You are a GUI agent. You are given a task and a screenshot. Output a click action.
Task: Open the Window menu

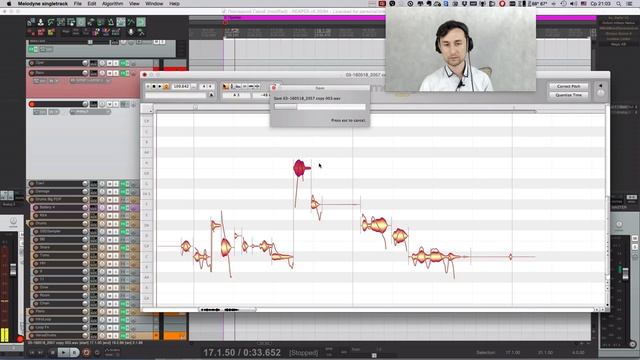click(154, 4)
